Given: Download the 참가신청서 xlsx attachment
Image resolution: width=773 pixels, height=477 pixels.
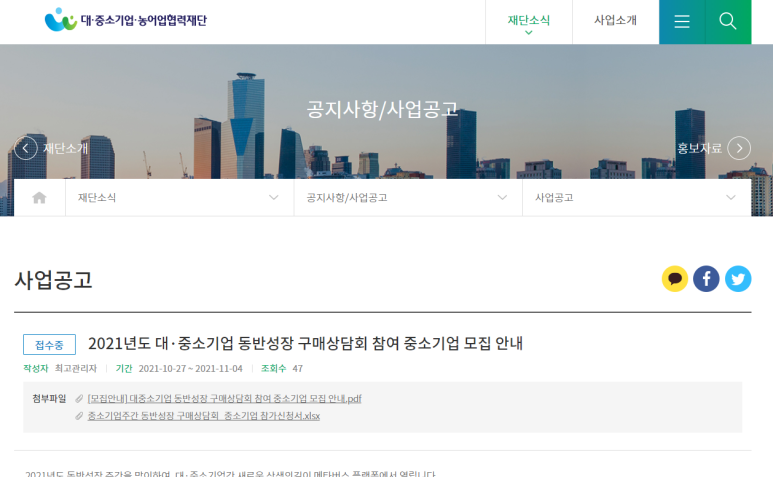Looking at the screenshot, I should click(204, 416).
